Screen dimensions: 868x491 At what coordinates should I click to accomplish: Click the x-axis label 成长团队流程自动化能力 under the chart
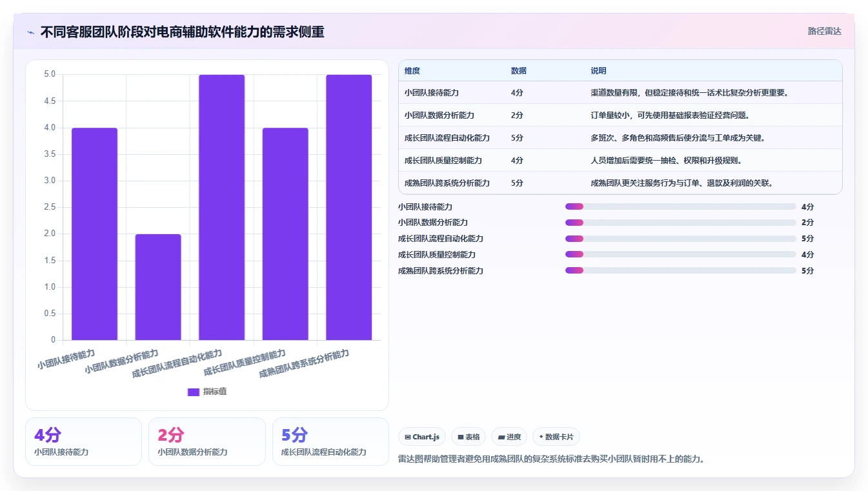pyautogui.click(x=177, y=364)
